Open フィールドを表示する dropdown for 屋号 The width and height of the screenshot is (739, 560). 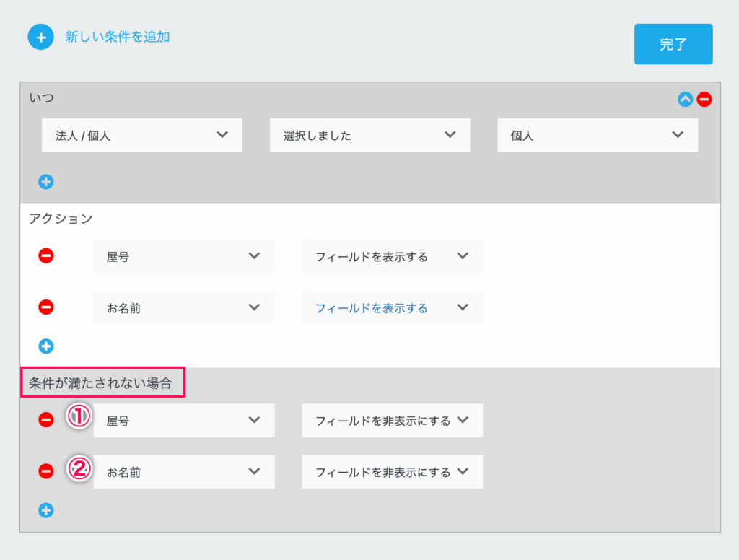[x=392, y=256]
